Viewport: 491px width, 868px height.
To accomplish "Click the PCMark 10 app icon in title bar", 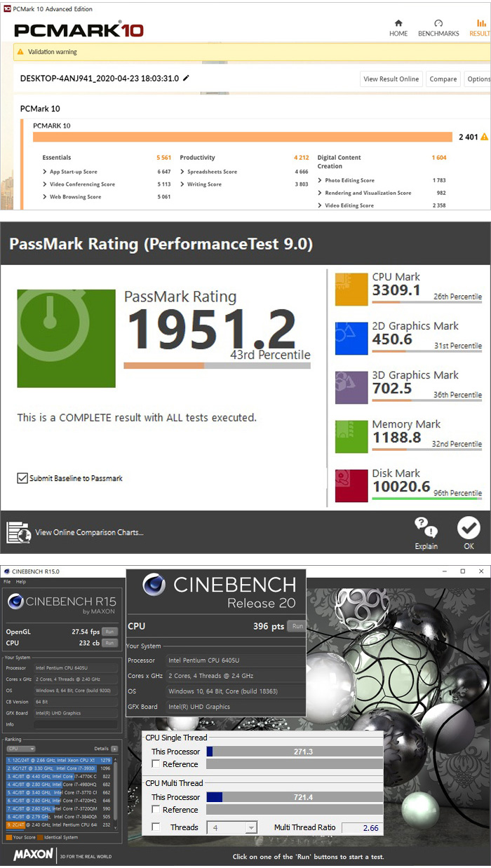I will click(6, 9).
